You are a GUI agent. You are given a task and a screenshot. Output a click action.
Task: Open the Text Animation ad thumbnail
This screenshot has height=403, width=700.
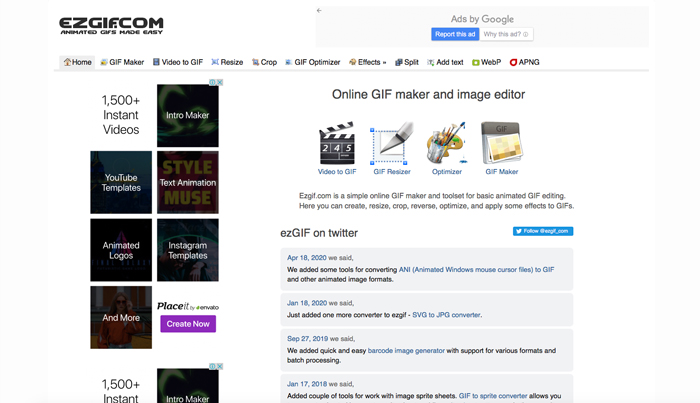pyautogui.click(x=188, y=183)
